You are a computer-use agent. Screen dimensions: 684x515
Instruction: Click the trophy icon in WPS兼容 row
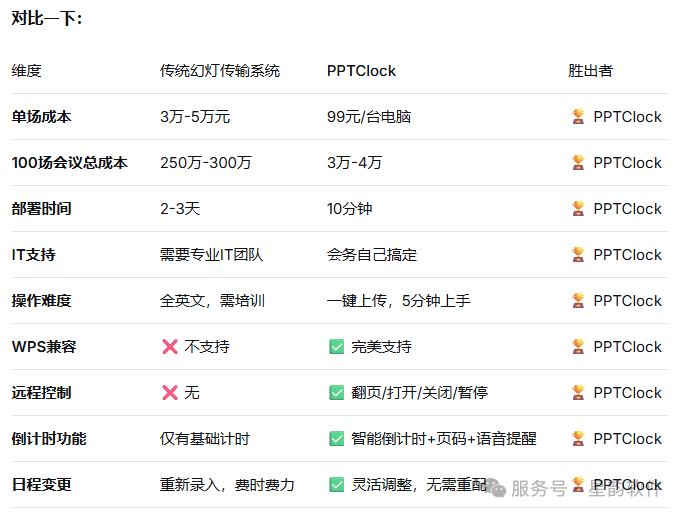point(578,347)
